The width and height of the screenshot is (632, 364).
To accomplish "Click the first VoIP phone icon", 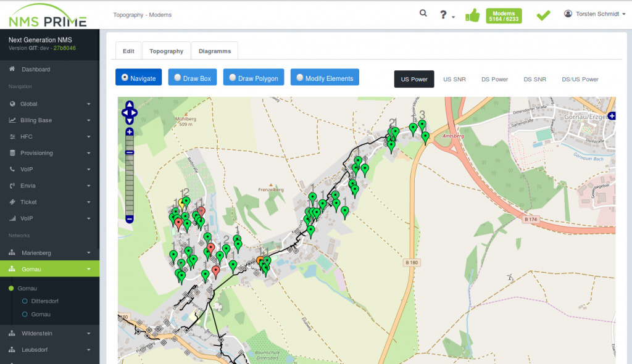I will (x=12, y=169).
